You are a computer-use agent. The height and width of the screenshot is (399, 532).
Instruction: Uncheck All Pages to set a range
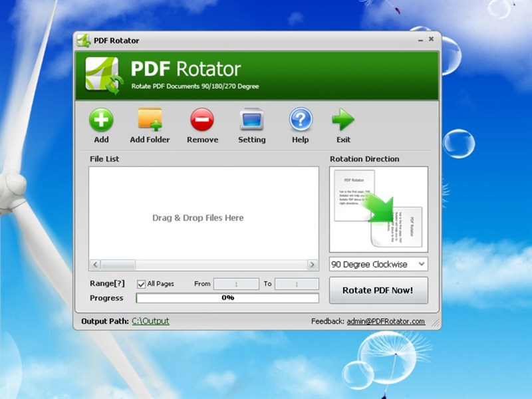click(x=140, y=284)
